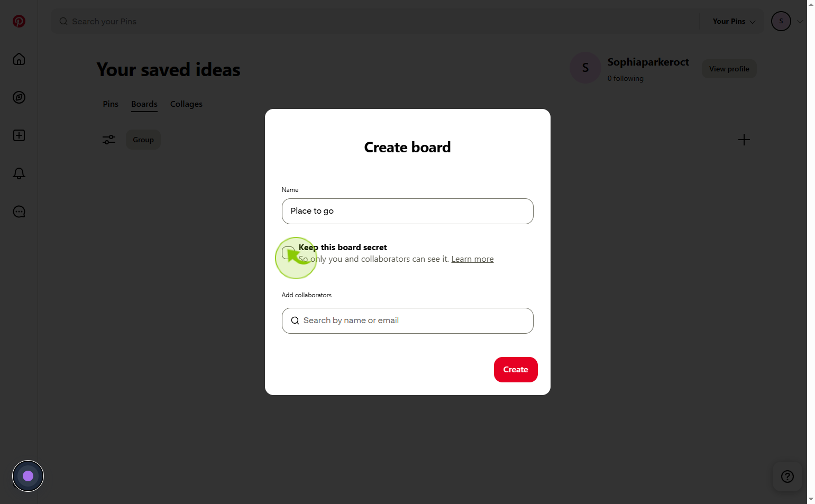
Task: Click the Sophiaparkeroct profile name
Action: pos(648,62)
